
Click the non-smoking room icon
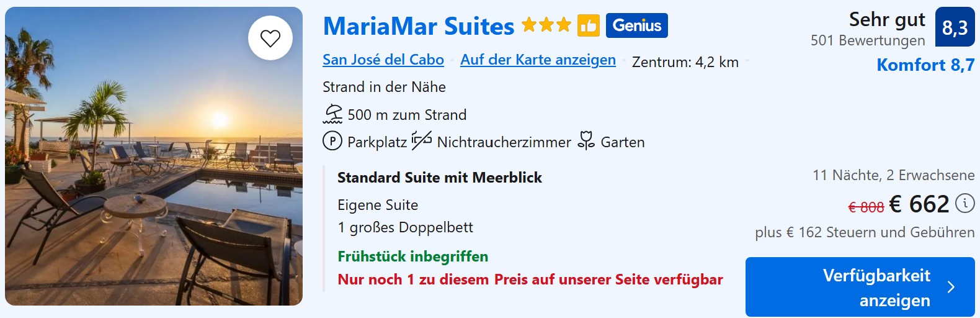(x=422, y=141)
